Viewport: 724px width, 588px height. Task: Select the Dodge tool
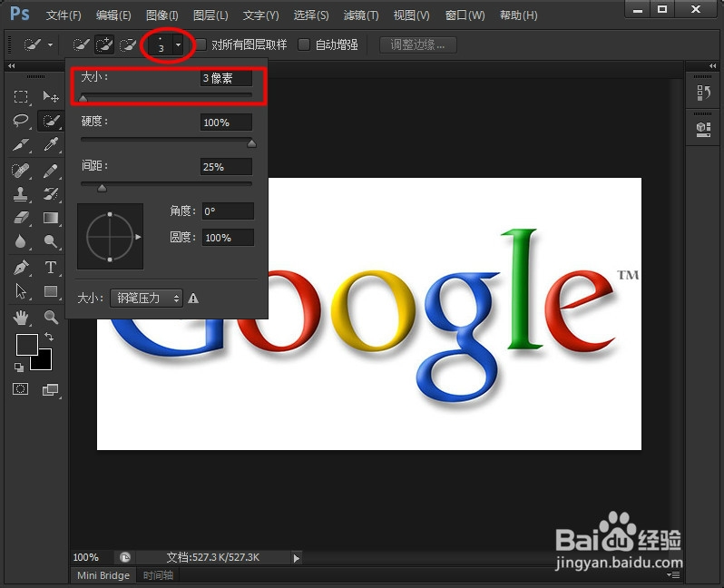50,241
